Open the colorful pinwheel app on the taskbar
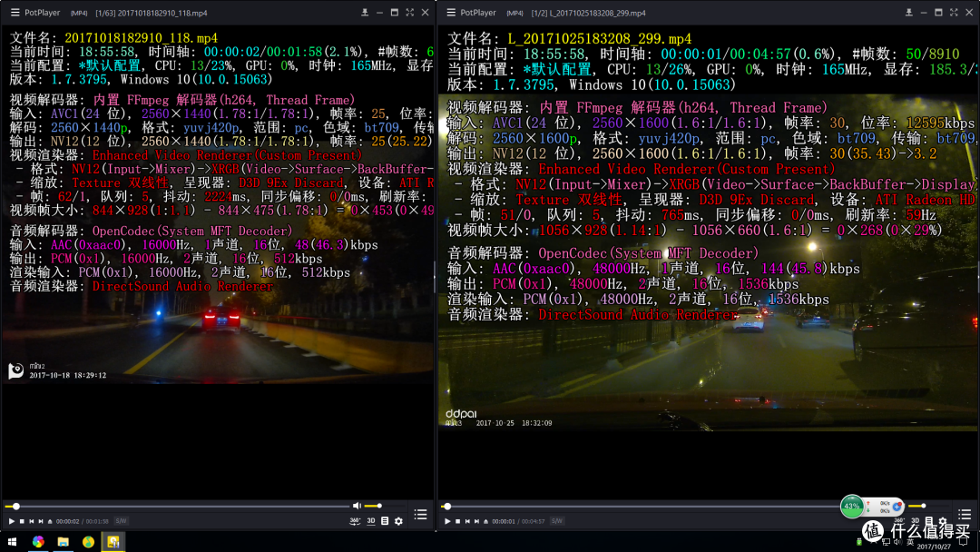 coord(38,542)
